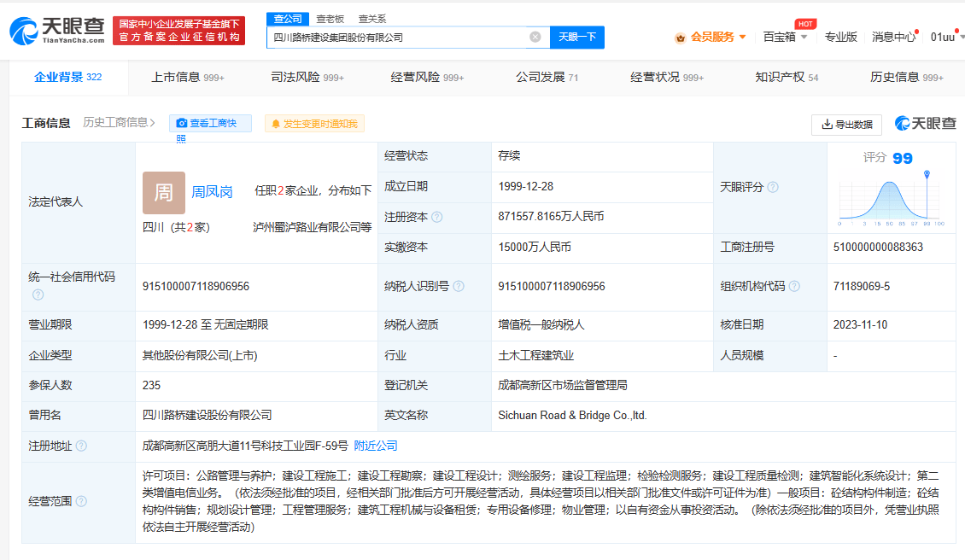Switch to the 经营状况 tab

click(667, 77)
